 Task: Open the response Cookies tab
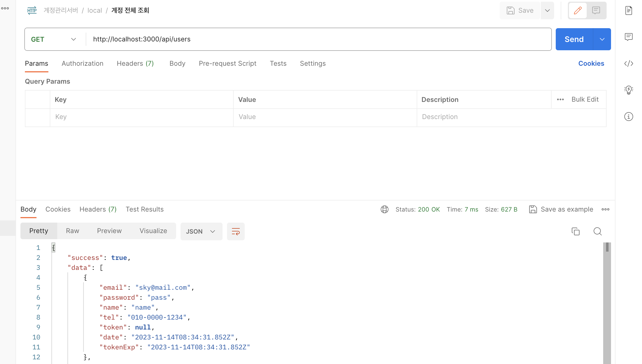click(x=58, y=209)
